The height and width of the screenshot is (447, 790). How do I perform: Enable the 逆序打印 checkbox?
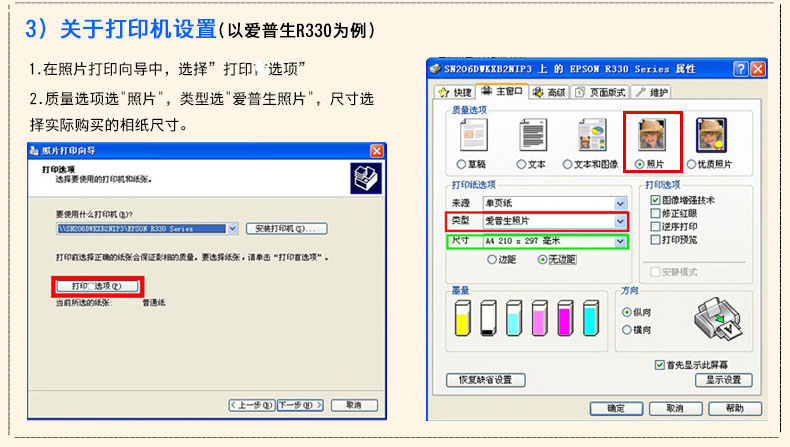coord(655,226)
